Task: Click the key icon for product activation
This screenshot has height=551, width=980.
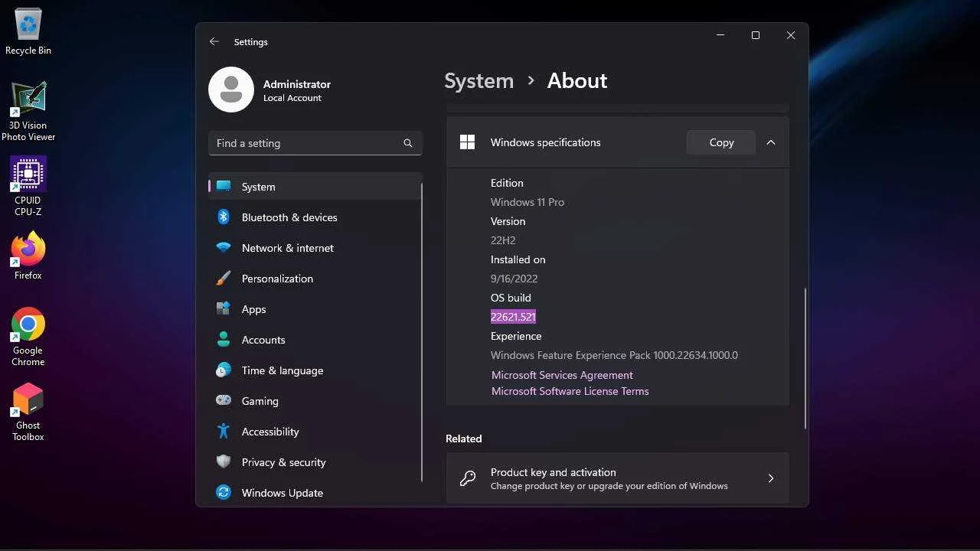Action: 467,479
